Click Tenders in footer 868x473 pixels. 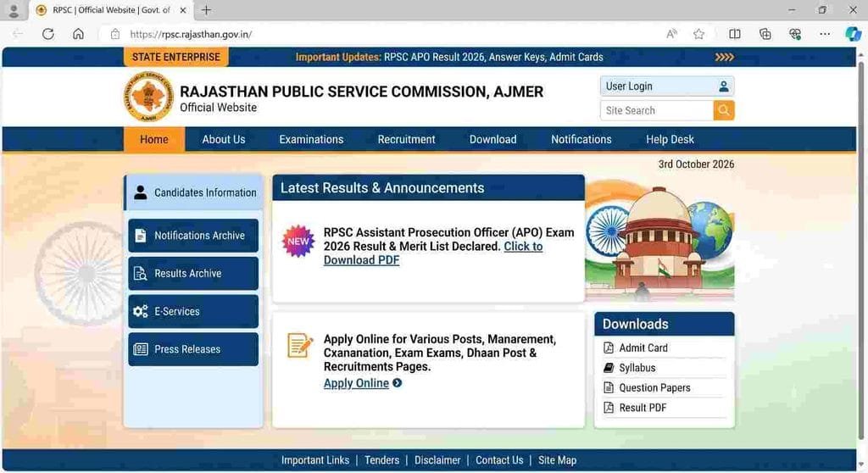click(381, 460)
